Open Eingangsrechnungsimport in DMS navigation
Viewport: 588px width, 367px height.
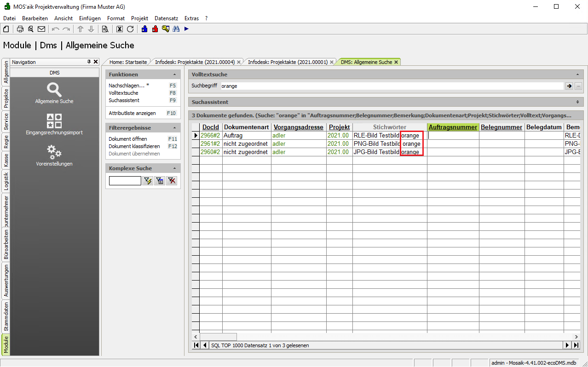54,124
